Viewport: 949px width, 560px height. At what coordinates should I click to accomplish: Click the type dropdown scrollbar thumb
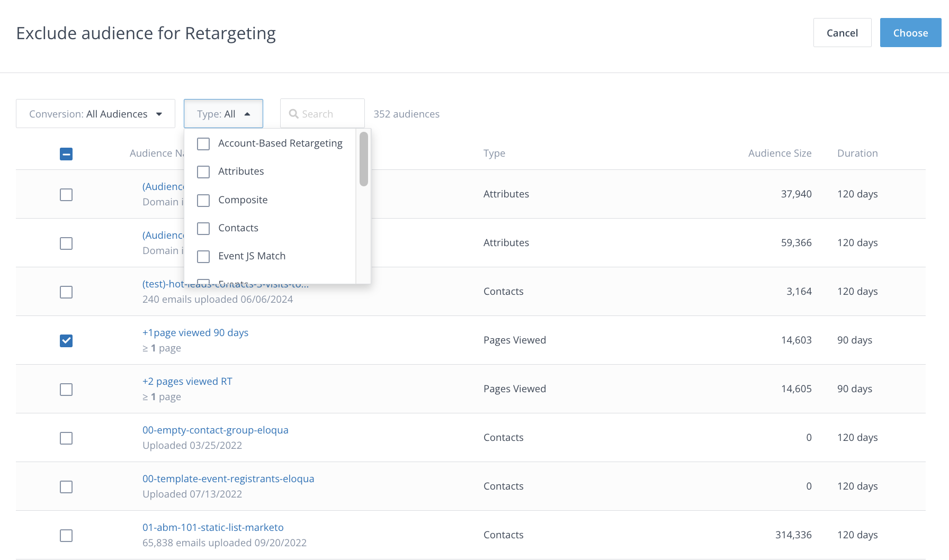coord(363,159)
